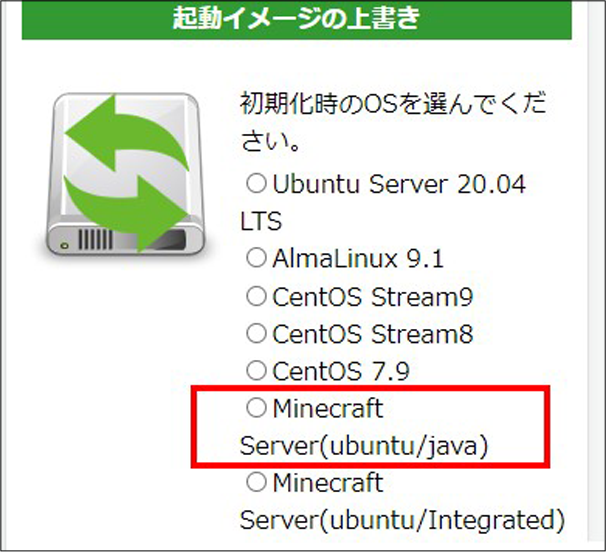Click the Server(ubuntu/Integrated) text line

click(x=402, y=520)
